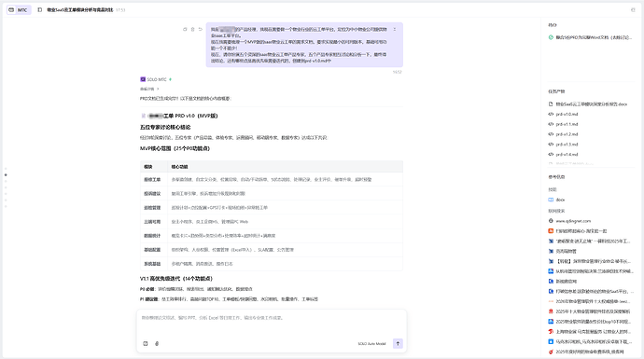Click the MTC mode button at top left
The height and width of the screenshot is (359, 644).
click(19, 10)
